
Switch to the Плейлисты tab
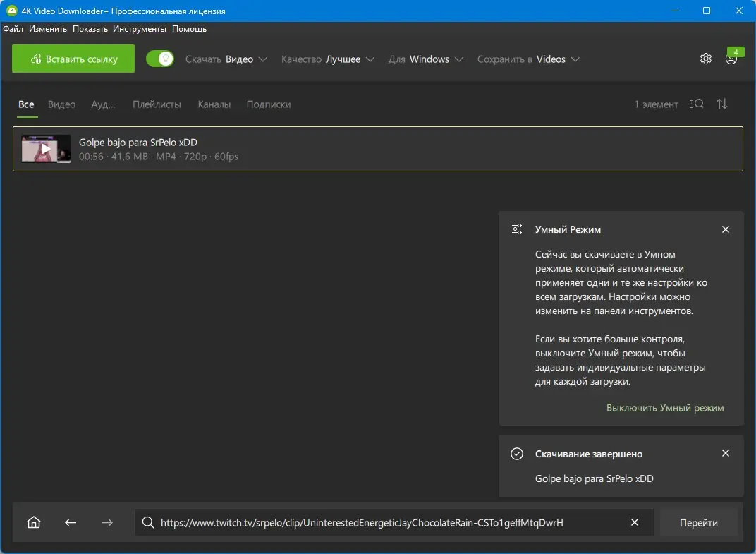click(157, 104)
